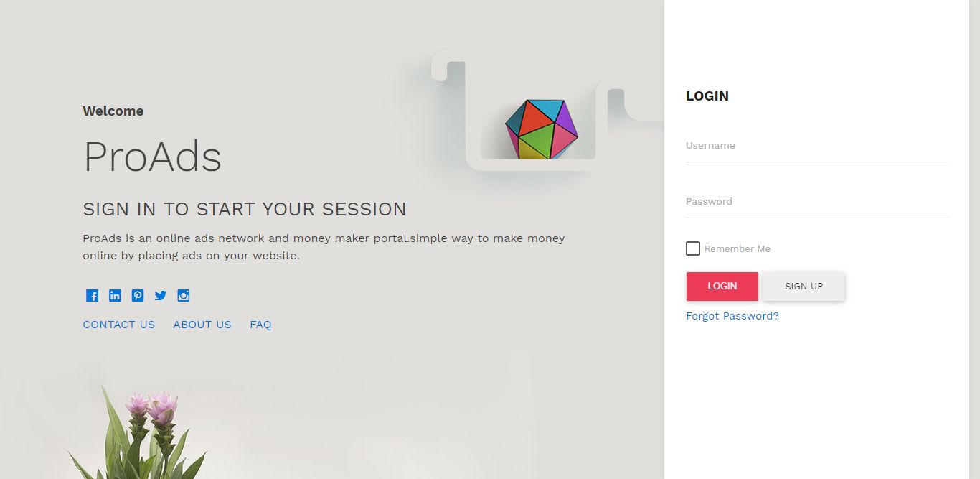
Task: Open the Twitter bird icon
Action: point(161,296)
